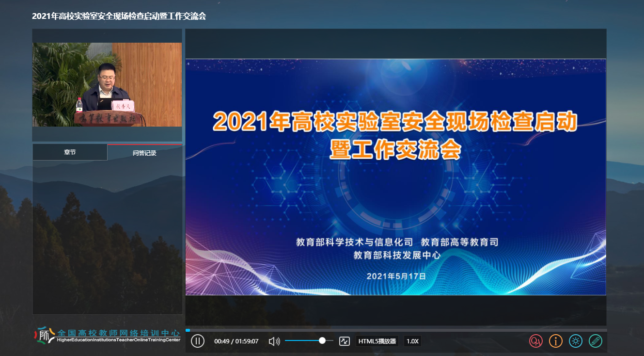
Task: Click the video progress bar
Action: pyautogui.click(x=395, y=330)
